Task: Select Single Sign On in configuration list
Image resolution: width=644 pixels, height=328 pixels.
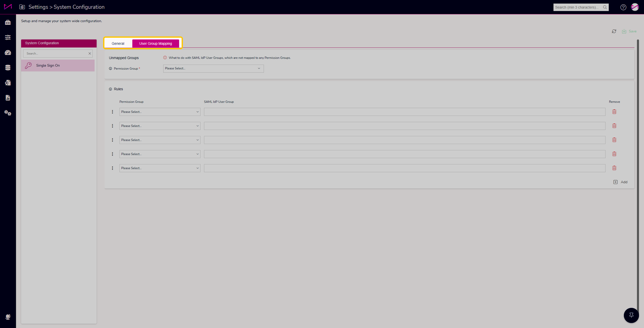Action: click(x=58, y=65)
